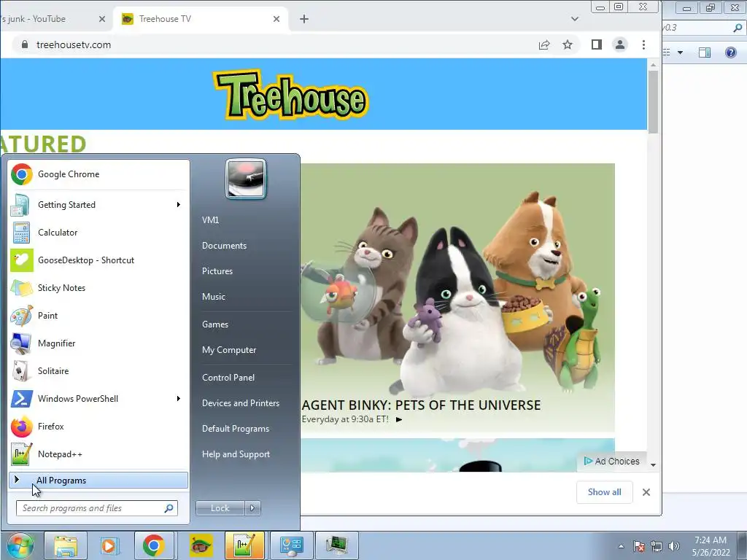Screen dimensions: 747x560
Task: Launch GooseDesktop - Shortcut
Action: pyautogui.click(x=98, y=260)
